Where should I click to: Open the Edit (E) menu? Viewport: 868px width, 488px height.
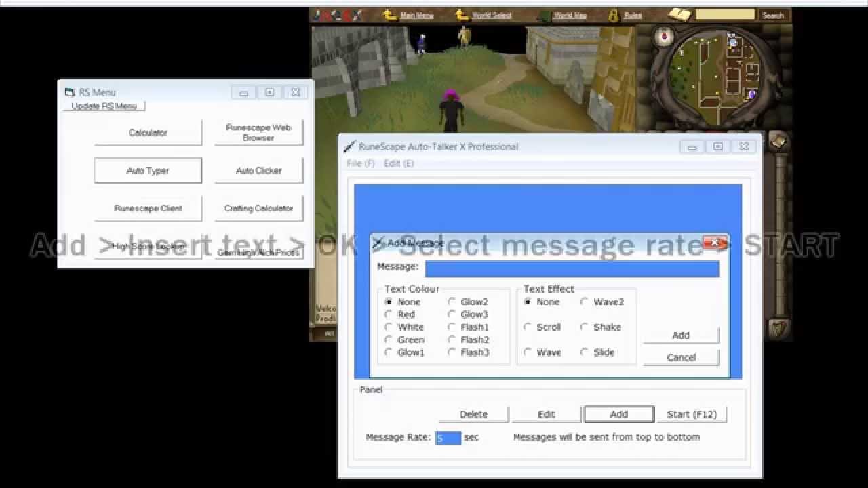pyautogui.click(x=399, y=163)
